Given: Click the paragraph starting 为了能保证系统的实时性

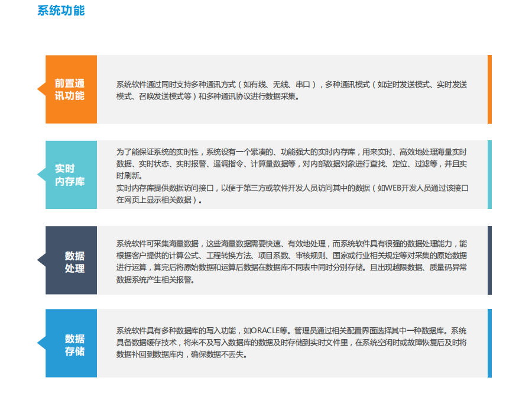Looking at the screenshot, I should tap(291, 164).
